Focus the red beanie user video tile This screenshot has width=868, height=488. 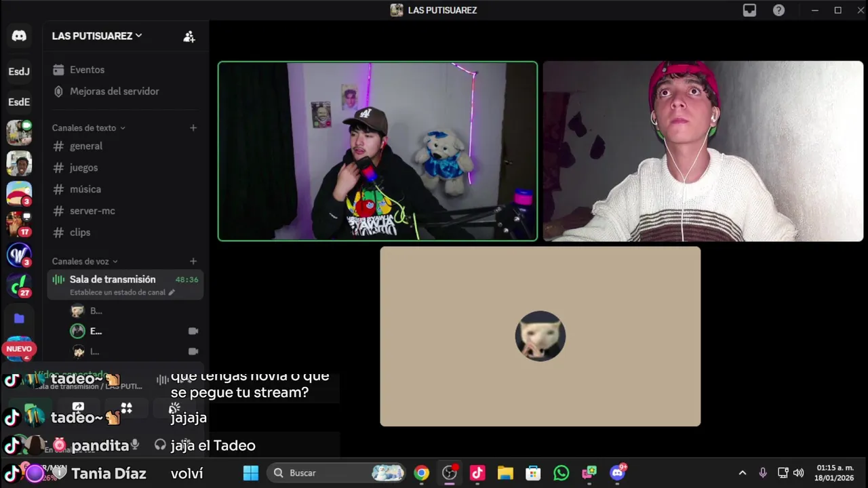(703, 151)
